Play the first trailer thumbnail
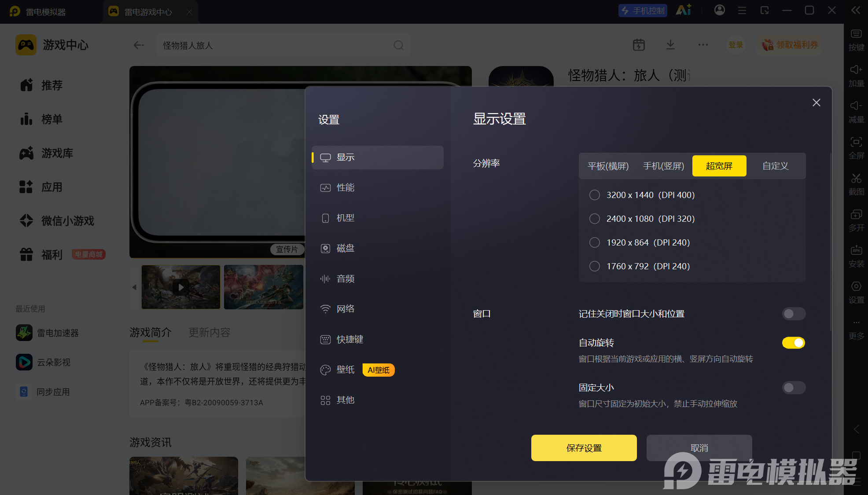The width and height of the screenshot is (868, 495). coord(181,287)
